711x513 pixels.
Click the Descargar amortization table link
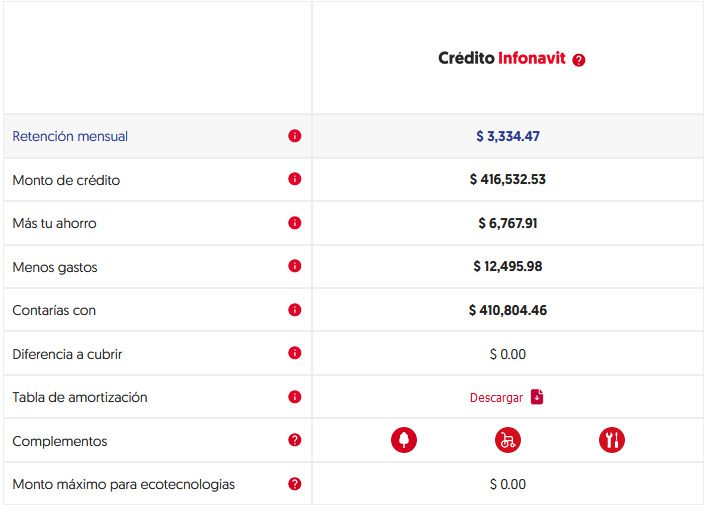click(x=496, y=398)
